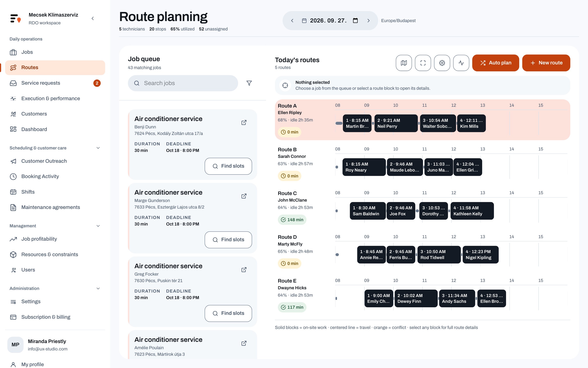Toggle fullscreen routes view icon
The height and width of the screenshot is (368, 588).
pyautogui.click(x=423, y=63)
